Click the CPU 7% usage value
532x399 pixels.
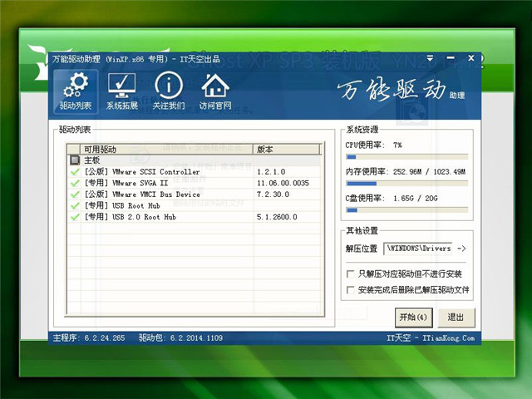pos(397,145)
